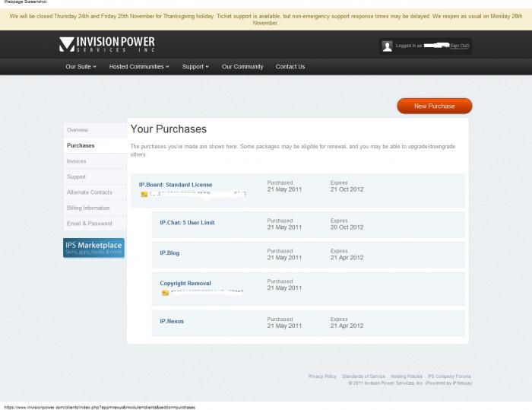Sign out of the account
This screenshot has width=532, height=410.
coord(459,46)
